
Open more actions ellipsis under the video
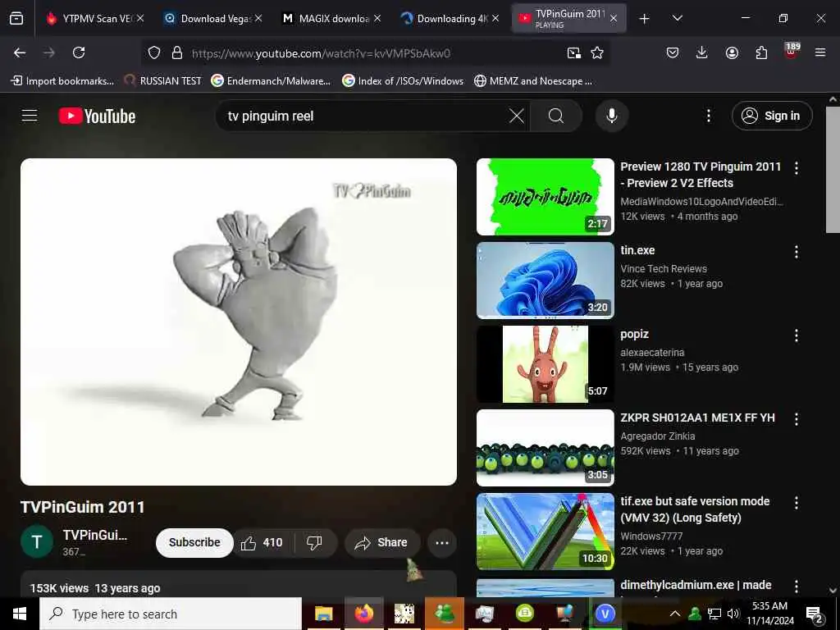(442, 543)
